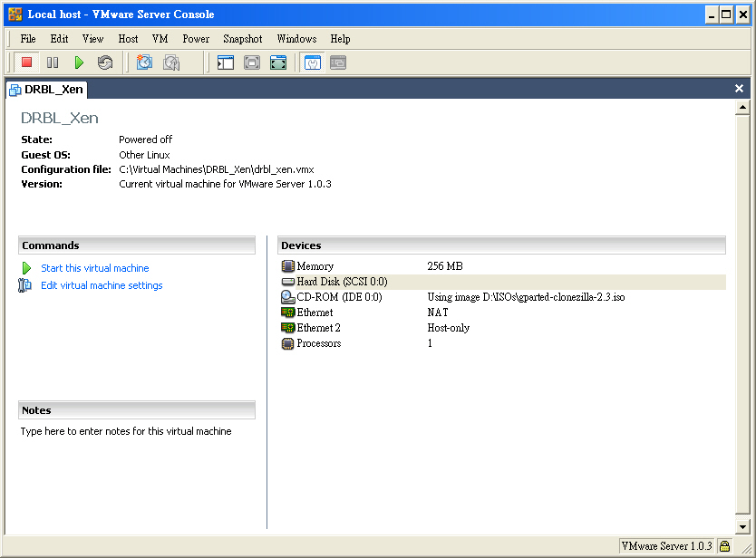Viewport: 756px width, 558px height.
Task: Open the Windows menu
Action: [296, 39]
